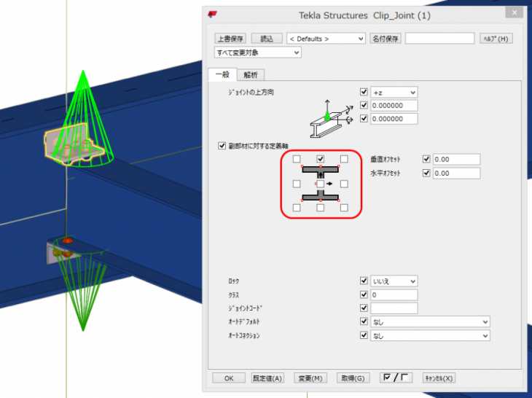Click the first 0.000000 rotation field
This screenshot has height=398, width=532.
[394, 106]
